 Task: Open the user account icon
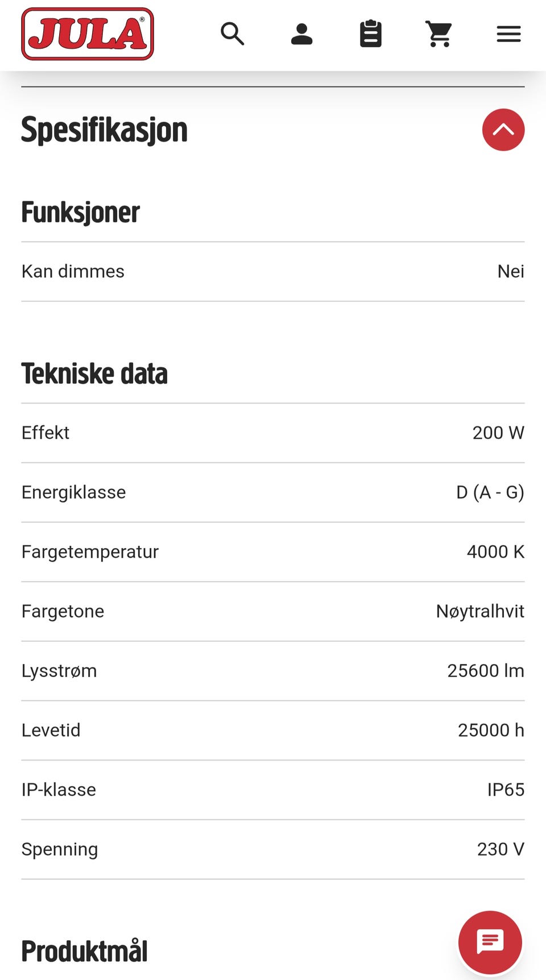[301, 34]
